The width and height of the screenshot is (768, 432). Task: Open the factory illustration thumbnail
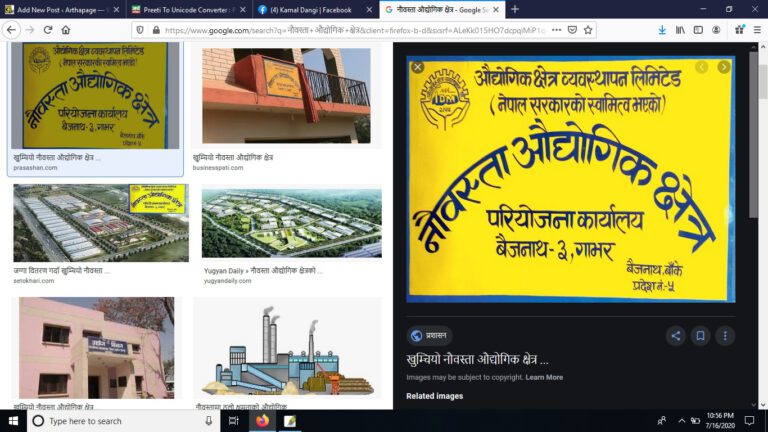pyautogui.click(x=287, y=348)
